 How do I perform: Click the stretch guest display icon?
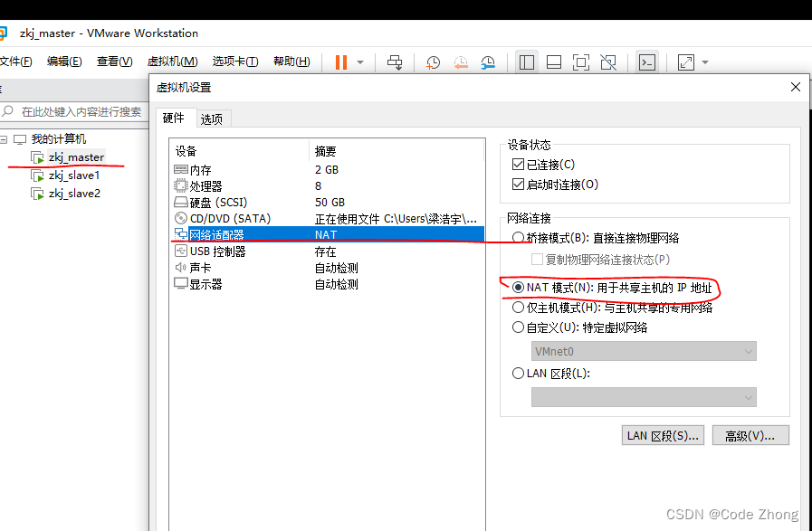click(x=685, y=62)
